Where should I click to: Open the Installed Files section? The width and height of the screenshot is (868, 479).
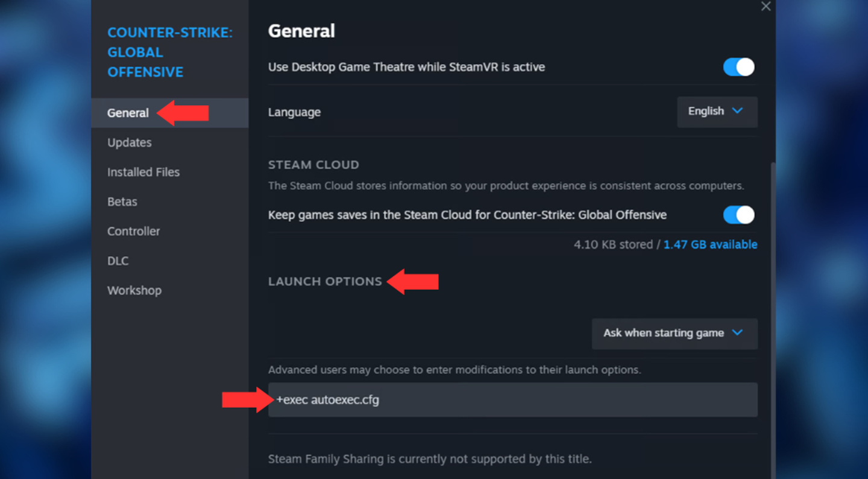tap(143, 172)
